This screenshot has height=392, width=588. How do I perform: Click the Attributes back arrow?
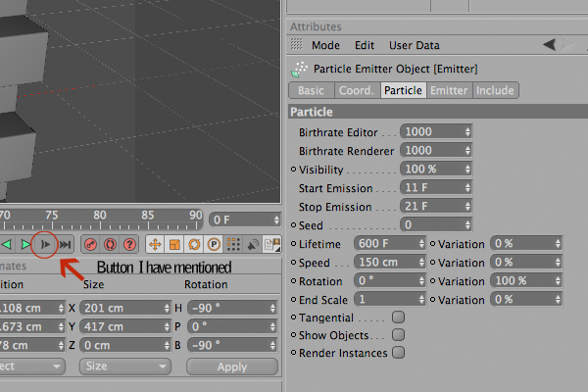tap(550, 45)
